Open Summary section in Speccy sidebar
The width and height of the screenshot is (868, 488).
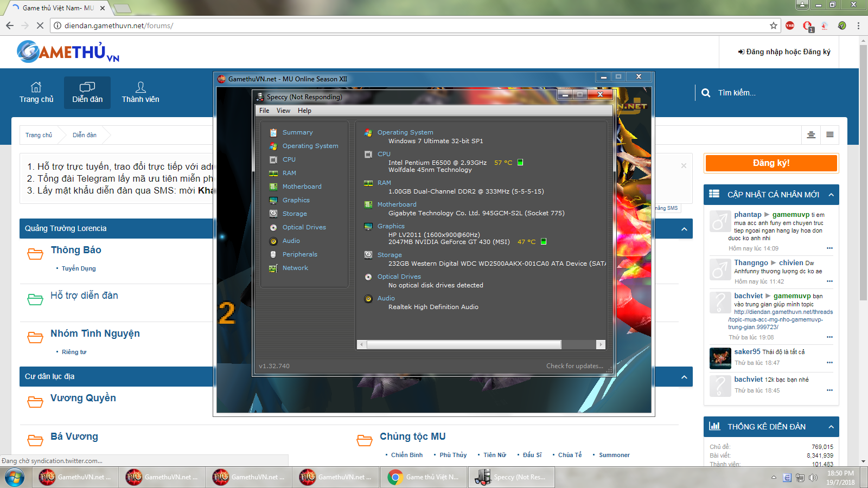point(297,132)
